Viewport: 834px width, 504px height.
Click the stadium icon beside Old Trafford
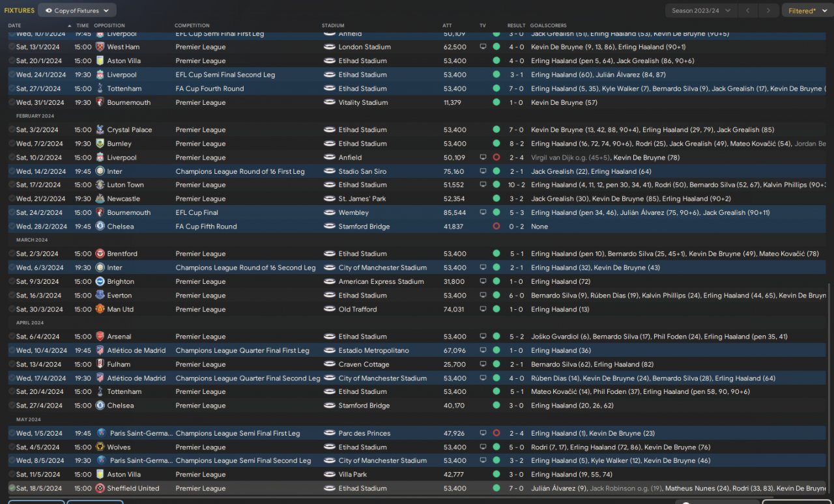click(329, 309)
